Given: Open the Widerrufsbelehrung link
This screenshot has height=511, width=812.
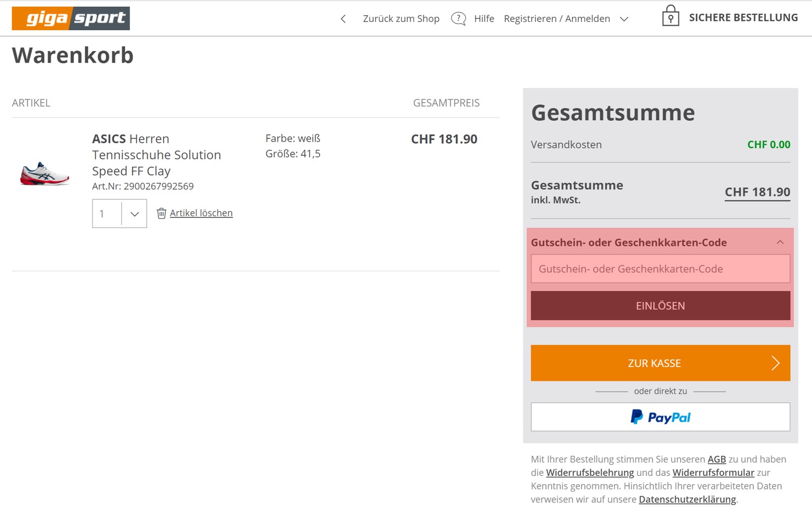Looking at the screenshot, I should (x=590, y=473).
